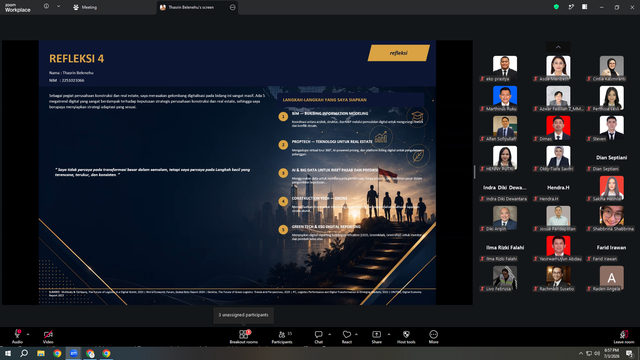Screen dimensions: 640x360
Task: Select Farid Irawan's participant tile
Action: pyautogui.click(x=611, y=248)
